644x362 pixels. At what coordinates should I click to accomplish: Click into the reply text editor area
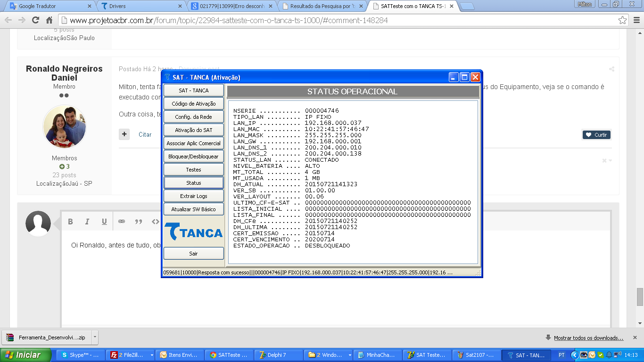point(336,278)
